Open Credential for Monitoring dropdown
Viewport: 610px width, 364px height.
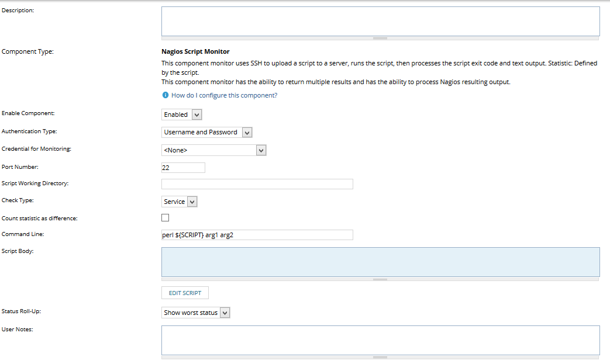[213, 150]
